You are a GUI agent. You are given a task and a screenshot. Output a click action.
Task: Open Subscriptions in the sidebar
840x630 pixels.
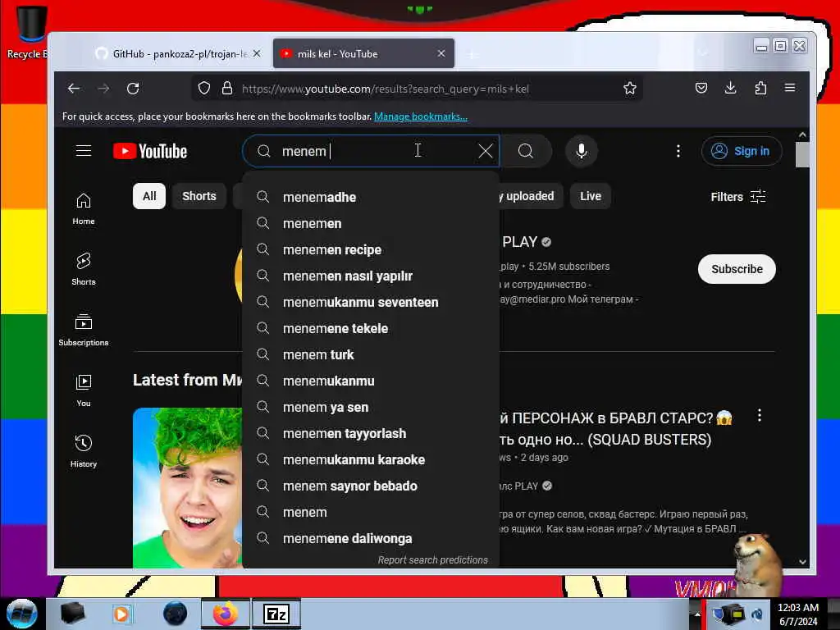point(84,330)
